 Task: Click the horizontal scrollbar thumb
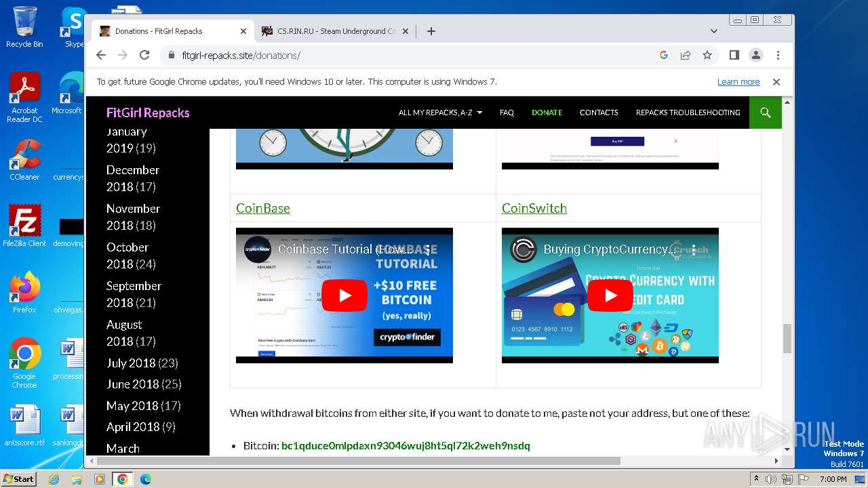[358, 461]
